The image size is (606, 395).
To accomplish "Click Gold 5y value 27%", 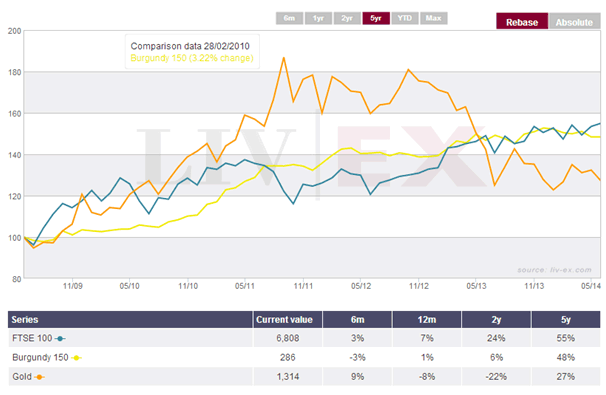I will click(566, 376).
